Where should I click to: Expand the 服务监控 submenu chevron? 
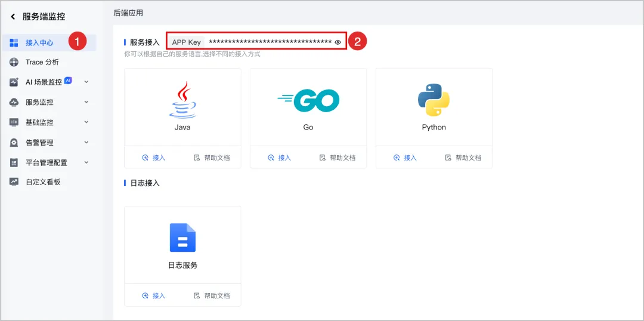point(86,102)
